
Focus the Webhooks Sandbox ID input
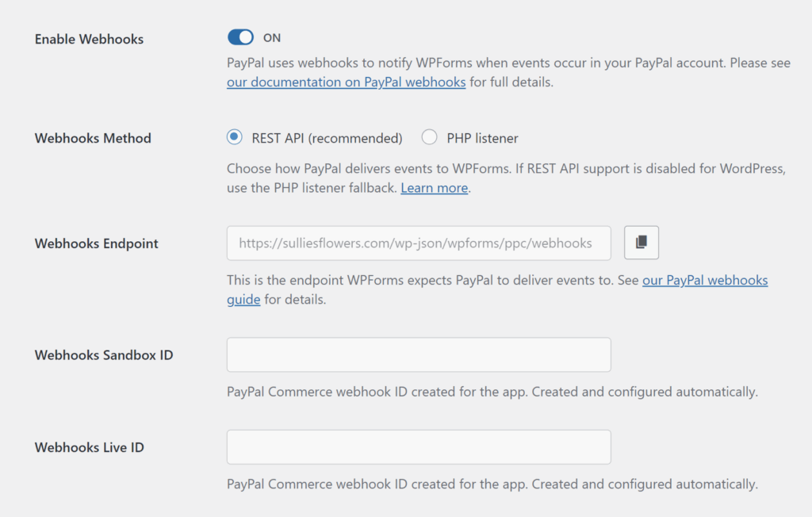click(418, 354)
